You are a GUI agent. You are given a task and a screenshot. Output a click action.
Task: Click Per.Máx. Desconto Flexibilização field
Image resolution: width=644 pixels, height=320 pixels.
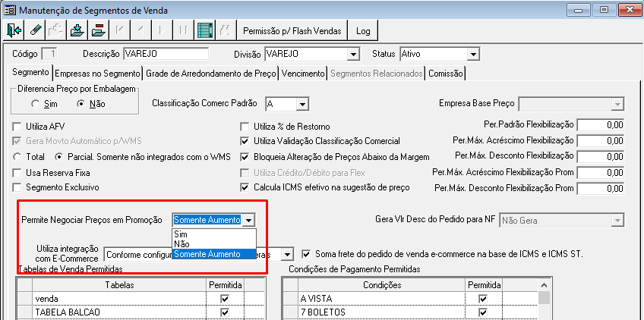[601, 156]
